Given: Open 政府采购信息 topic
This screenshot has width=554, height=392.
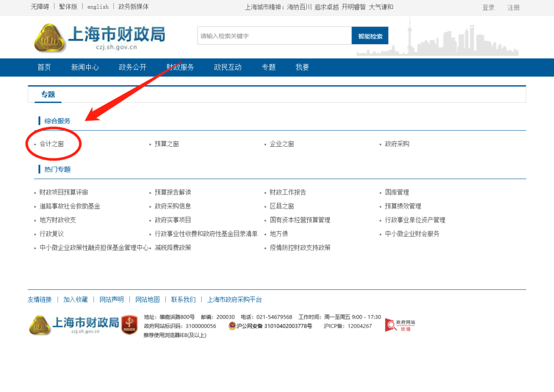Looking at the screenshot, I should (x=173, y=206).
